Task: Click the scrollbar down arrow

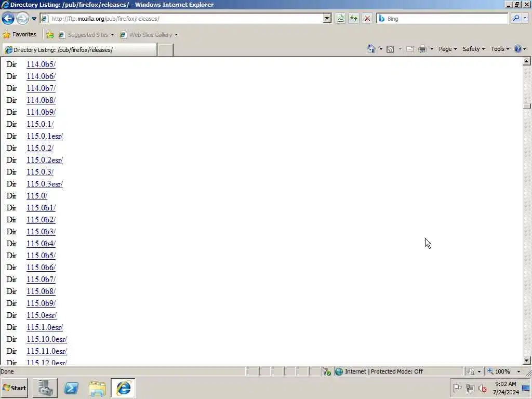Action: [x=527, y=361]
